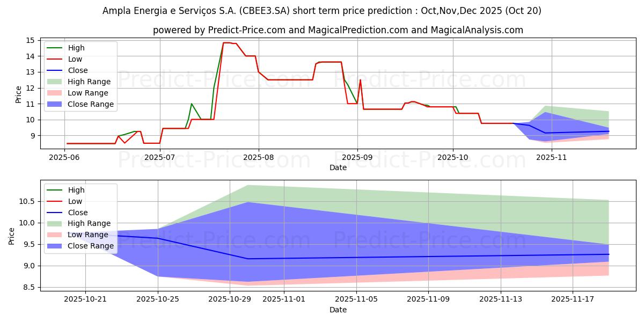The image size is (644, 322).
Task: Click the blue Close line marker in bottom legend
Action: pyautogui.click(x=56, y=213)
